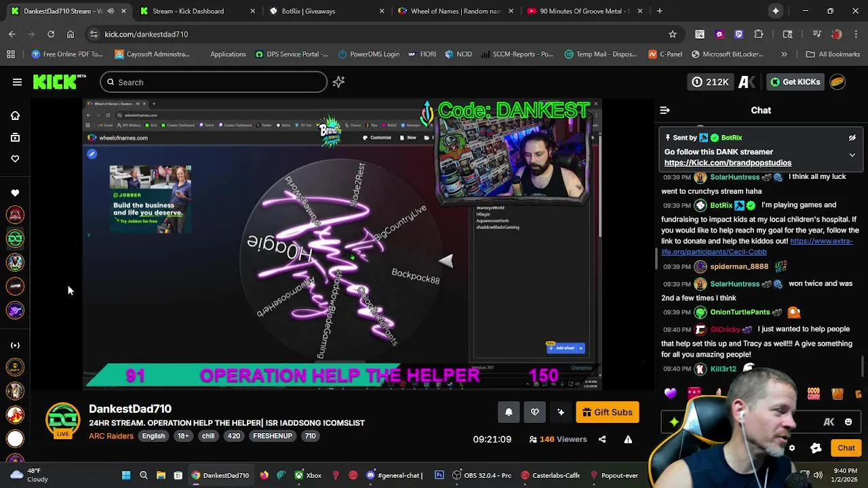Click Get KICKs button
868x488 pixels.
click(795, 82)
